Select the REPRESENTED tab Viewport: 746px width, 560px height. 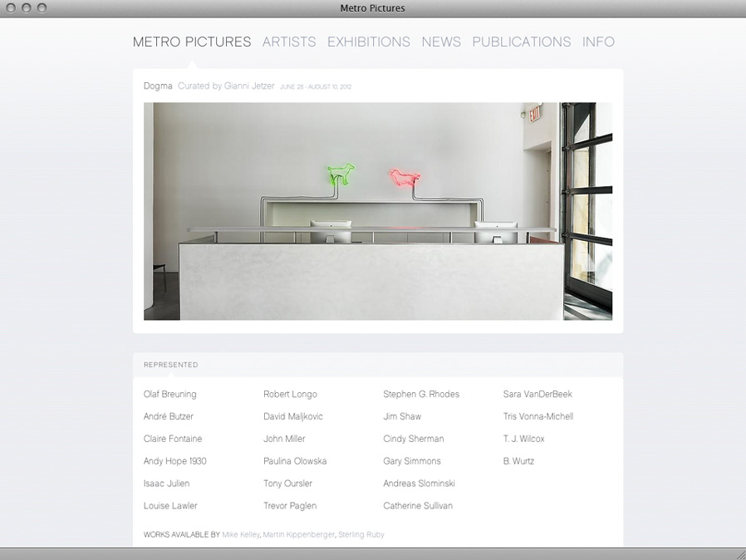(171, 365)
